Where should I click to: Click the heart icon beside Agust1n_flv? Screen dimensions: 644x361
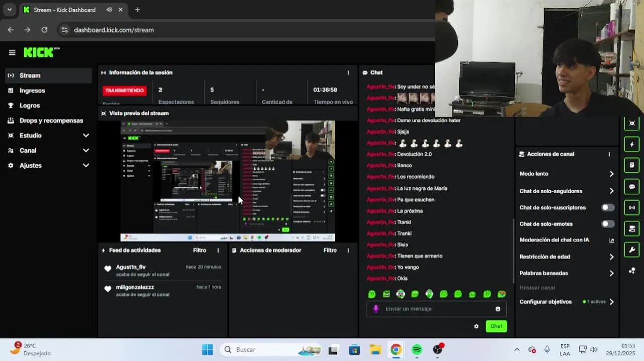tap(108, 269)
